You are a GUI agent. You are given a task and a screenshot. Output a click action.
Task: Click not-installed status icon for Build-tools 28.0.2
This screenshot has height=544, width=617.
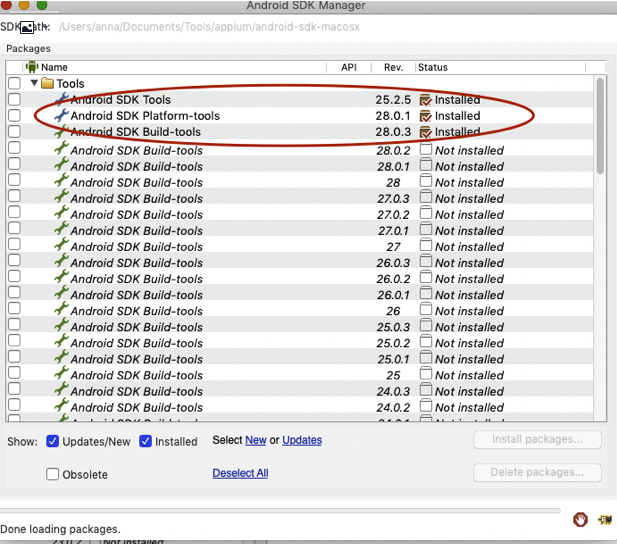point(425,150)
